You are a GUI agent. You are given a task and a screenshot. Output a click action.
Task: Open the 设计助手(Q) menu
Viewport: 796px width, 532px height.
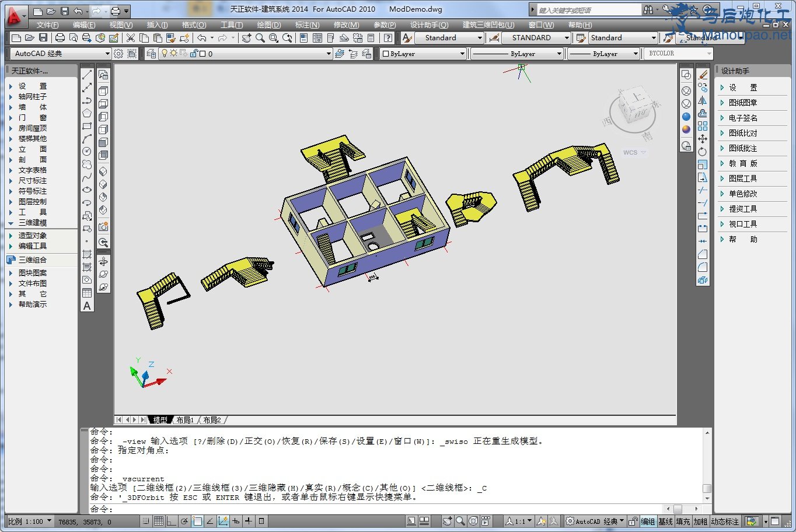[429, 25]
